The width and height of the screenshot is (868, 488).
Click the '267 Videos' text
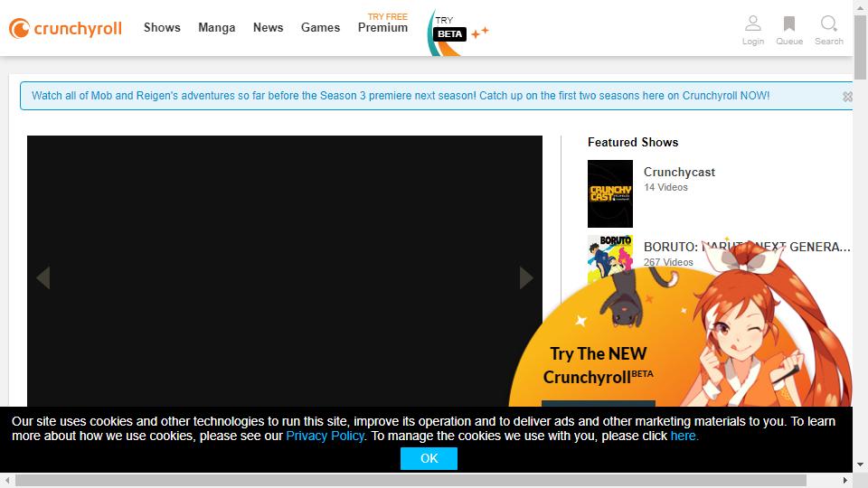668,262
